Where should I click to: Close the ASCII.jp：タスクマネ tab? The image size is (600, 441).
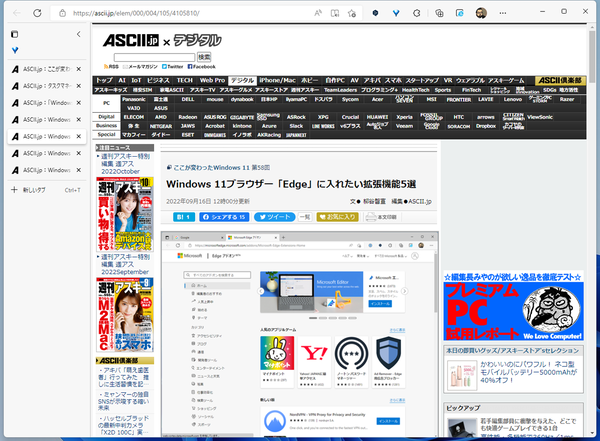pyautogui.click(x=78, y=86)
